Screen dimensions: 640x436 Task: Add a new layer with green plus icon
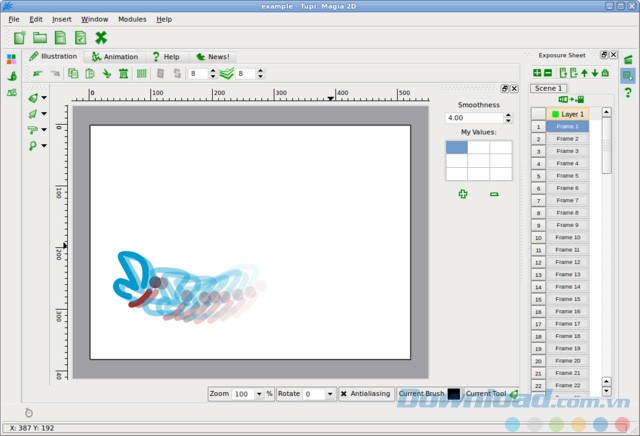537,73
